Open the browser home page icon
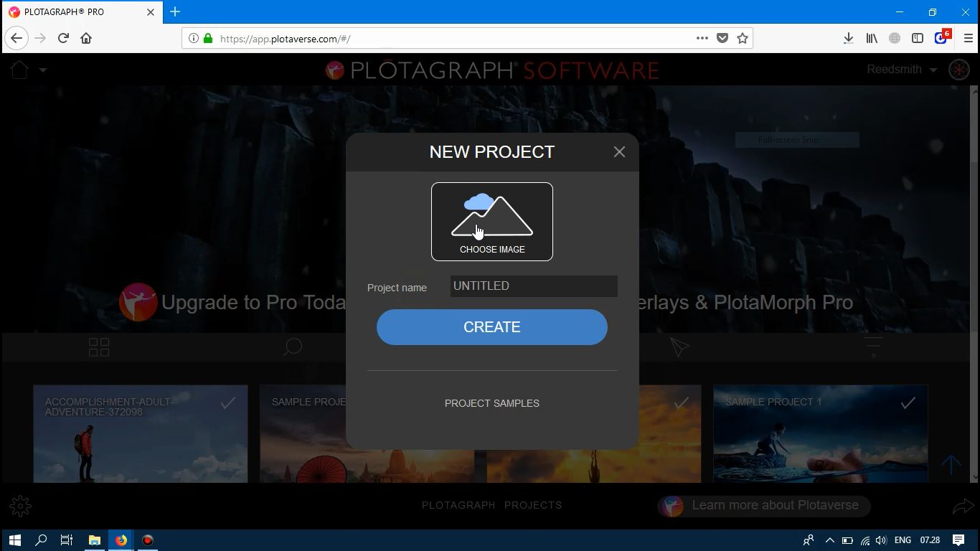 86,38
